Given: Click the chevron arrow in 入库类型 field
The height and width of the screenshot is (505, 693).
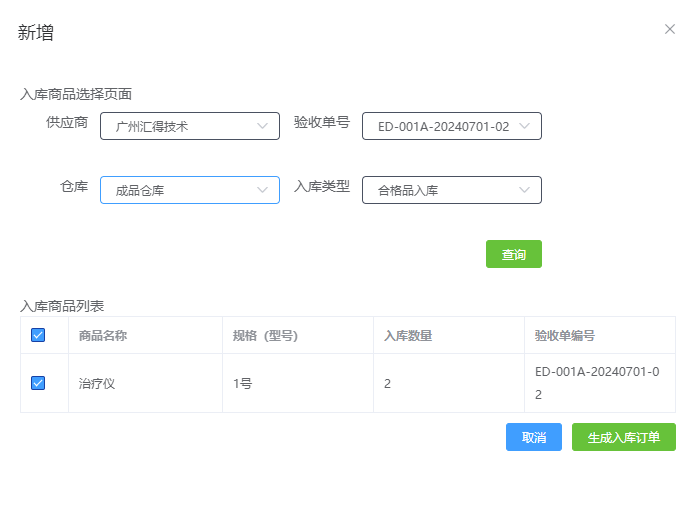Looking at the screenshot, I should pyautogui.click(x=525, y=190).
